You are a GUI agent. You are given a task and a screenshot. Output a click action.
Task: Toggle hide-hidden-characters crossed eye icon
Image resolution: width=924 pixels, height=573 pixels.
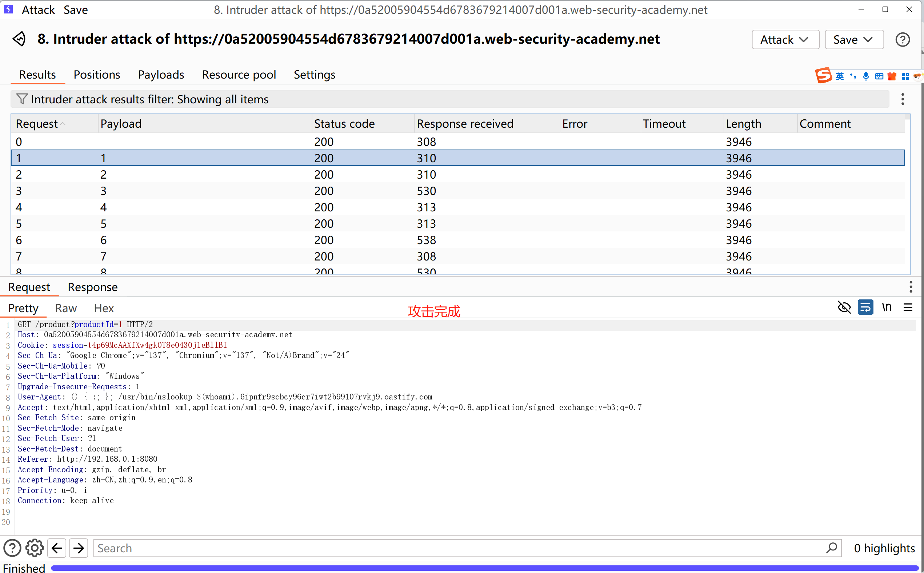(x=844, y=307)
